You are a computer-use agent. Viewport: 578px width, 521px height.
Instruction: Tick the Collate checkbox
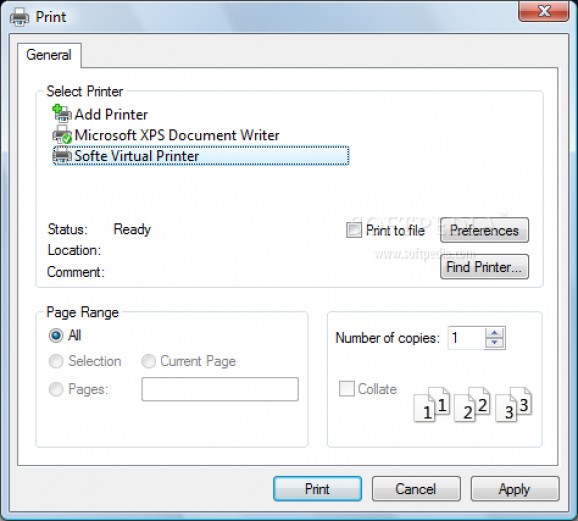[347, 389]
